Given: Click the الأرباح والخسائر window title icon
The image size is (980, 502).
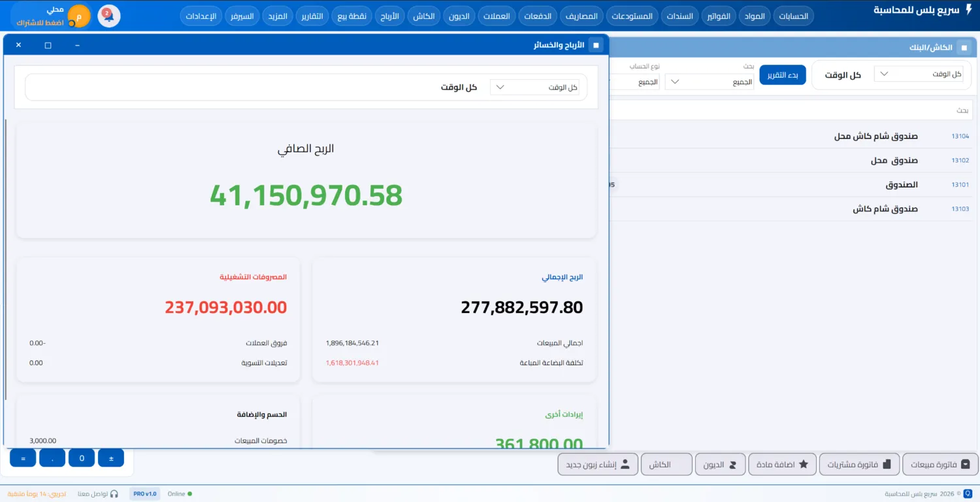Looking at the screenshot, I should [595, 45].
